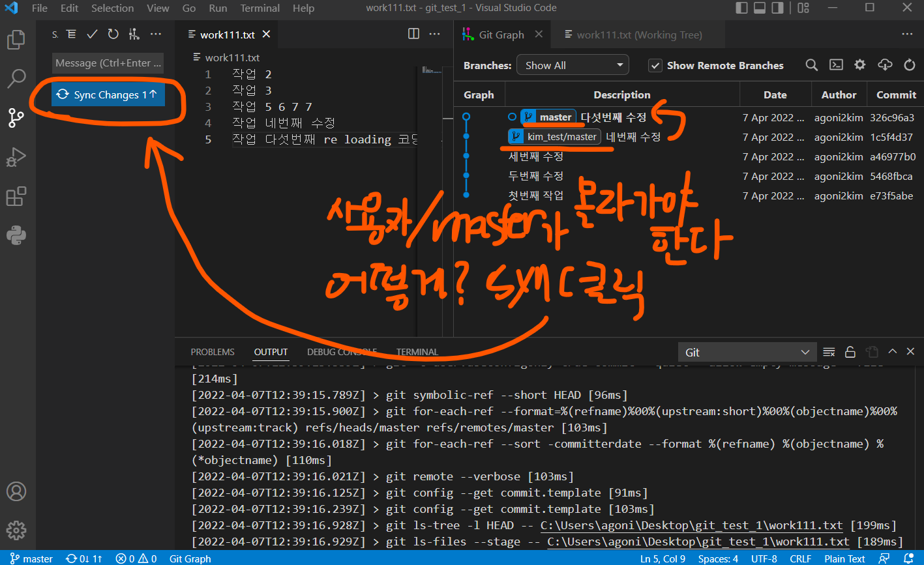Viewport: 924px width, 565px height.
Task: Close the work111.txt editor tab
Action: (x=266, y=35)
